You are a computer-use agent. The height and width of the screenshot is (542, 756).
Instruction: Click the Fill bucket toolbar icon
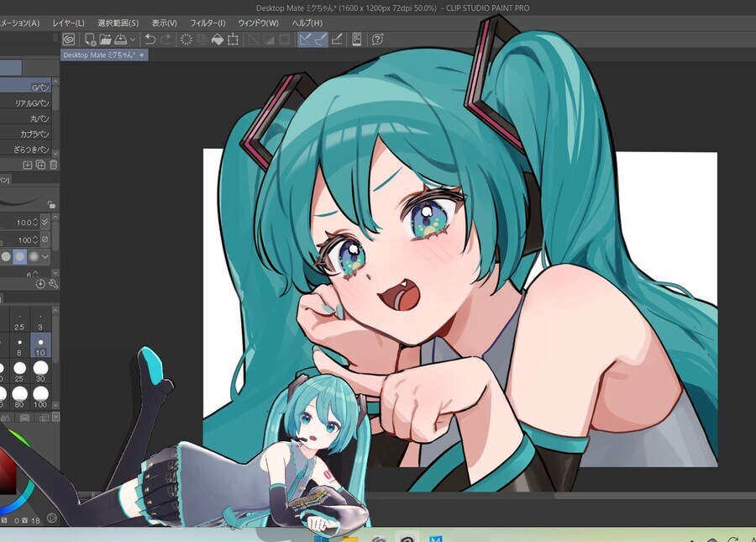coord(218,39)
